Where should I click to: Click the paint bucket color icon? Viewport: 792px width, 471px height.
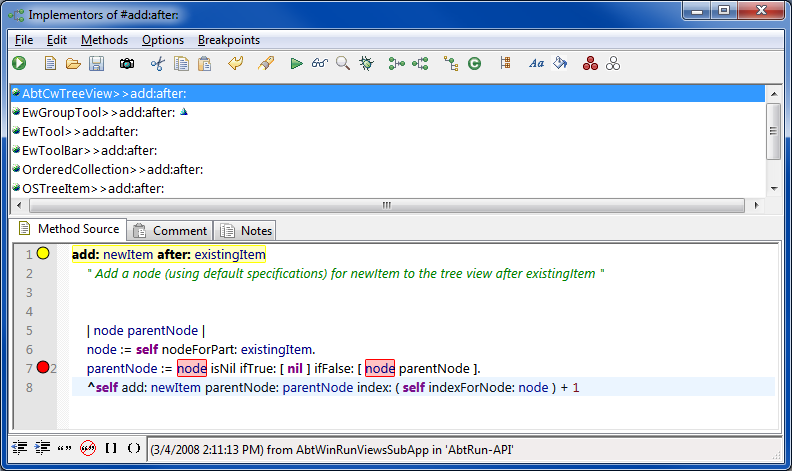[560, 64]
